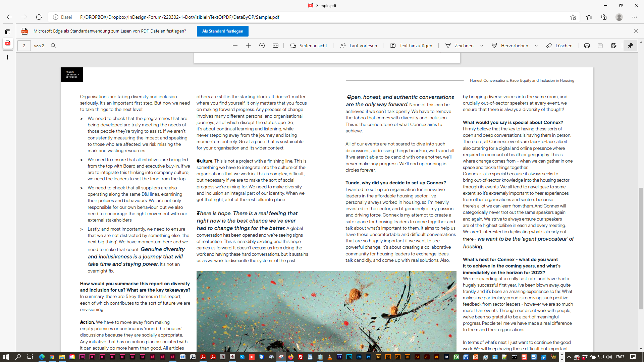
Task: Open the Text hinzufügen tool
Action: point(411,46)
